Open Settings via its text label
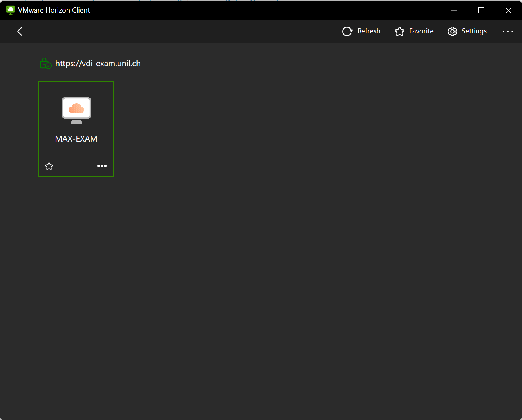 (474, 31)
